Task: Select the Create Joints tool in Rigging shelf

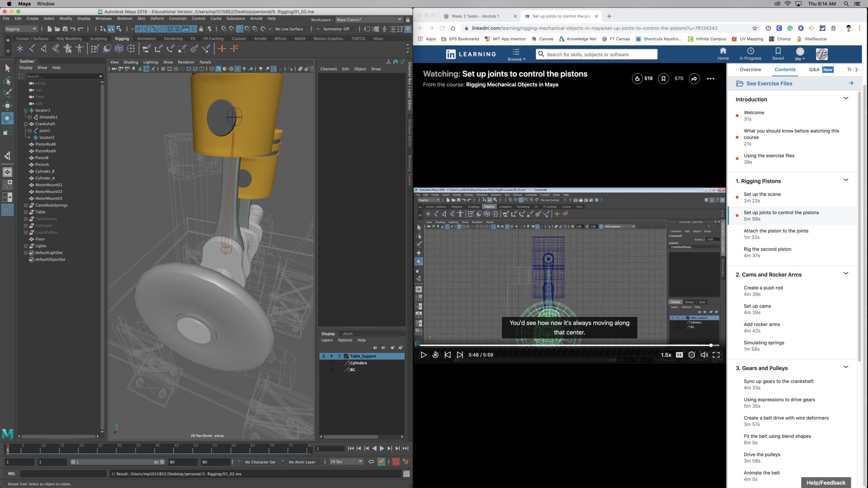Action: (32, 49)
